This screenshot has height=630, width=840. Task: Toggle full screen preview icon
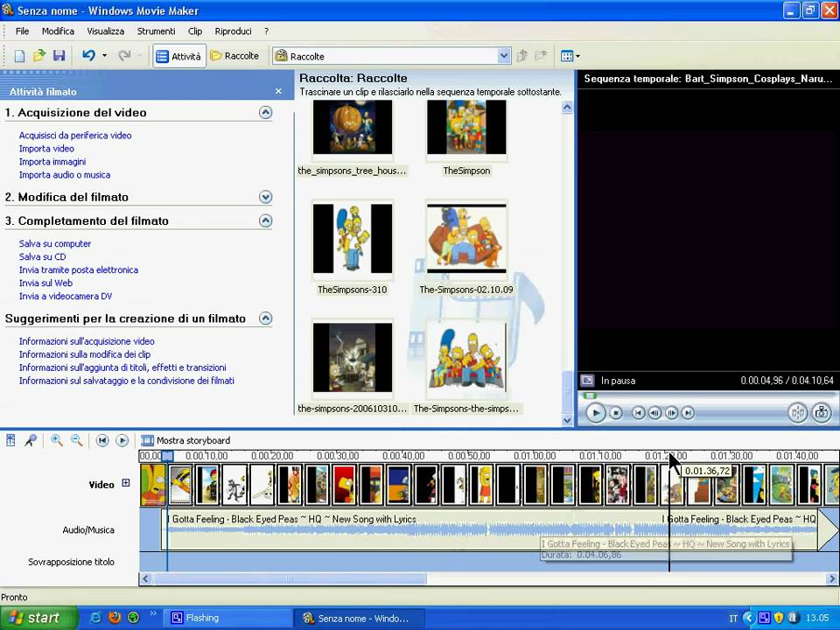(587, 381)
